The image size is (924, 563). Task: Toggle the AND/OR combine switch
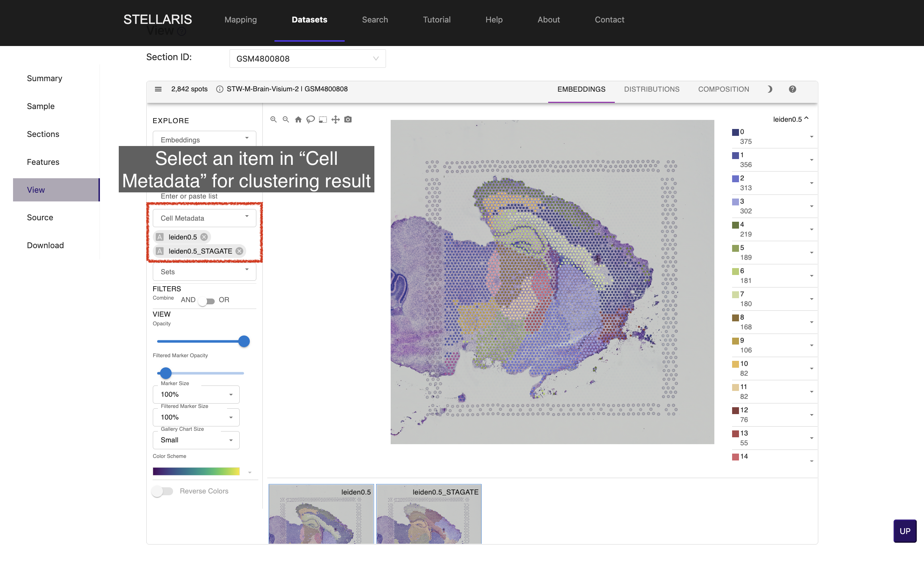[207, 301]
